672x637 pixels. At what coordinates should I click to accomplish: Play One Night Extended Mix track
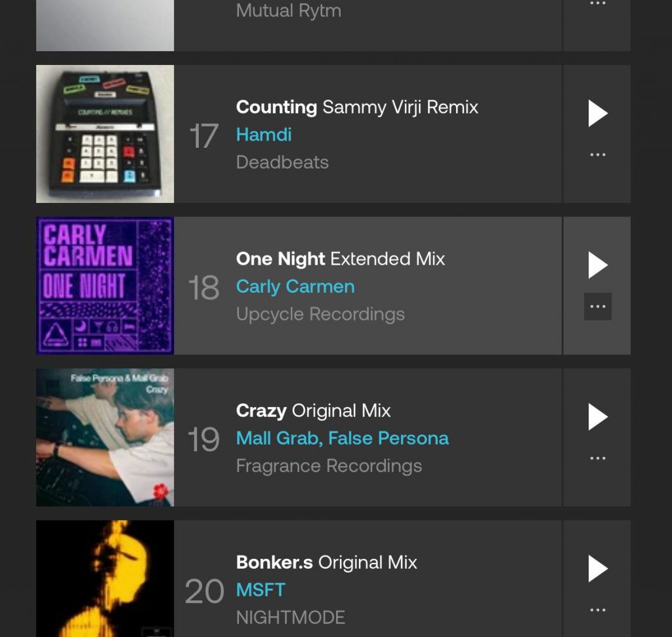point(598,265)
